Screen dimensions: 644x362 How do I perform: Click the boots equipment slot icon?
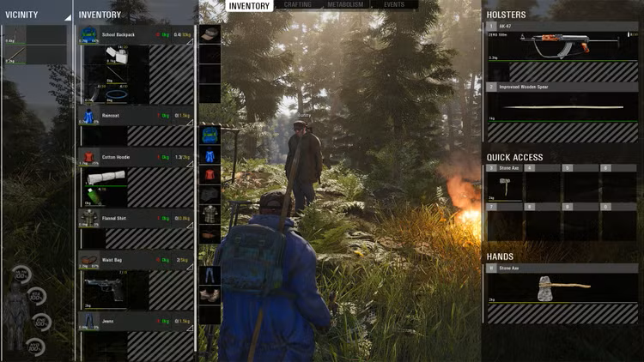tap(210, 295)
